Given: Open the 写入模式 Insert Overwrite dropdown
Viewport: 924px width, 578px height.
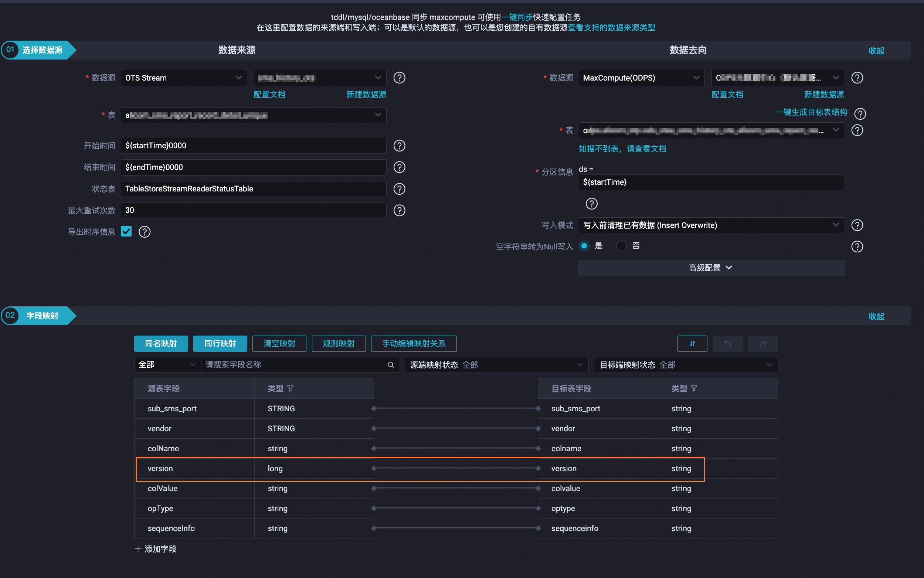Looking at the screenshot, I should [x=711, y=225].
